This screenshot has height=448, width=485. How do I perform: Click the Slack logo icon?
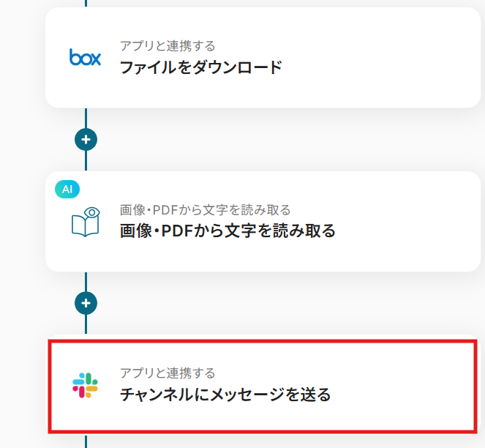pyautogui.click(x=86, y=384)
